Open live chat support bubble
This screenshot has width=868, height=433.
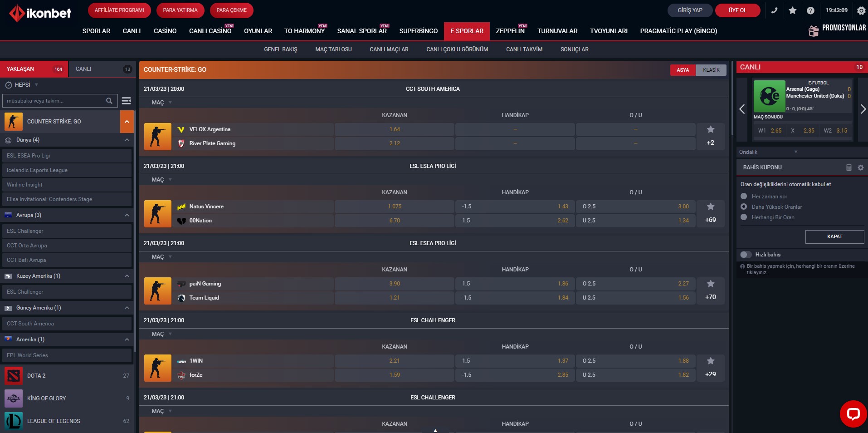(x=853, y=413)
